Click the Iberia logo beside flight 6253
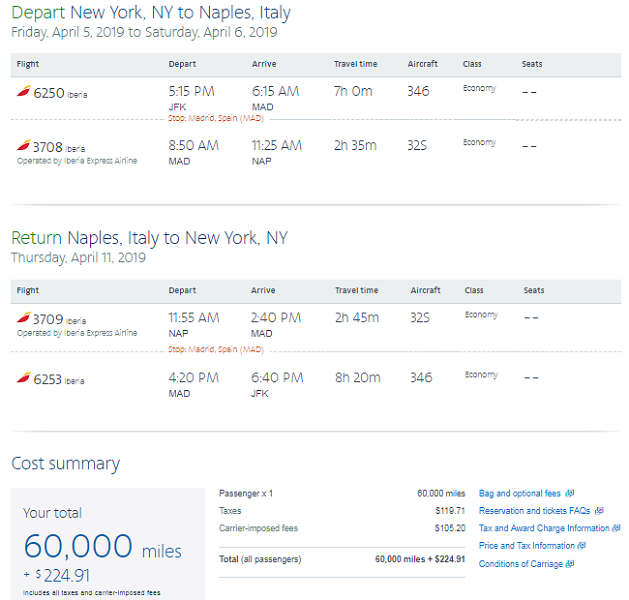629x600 pixels. (23, 378)
